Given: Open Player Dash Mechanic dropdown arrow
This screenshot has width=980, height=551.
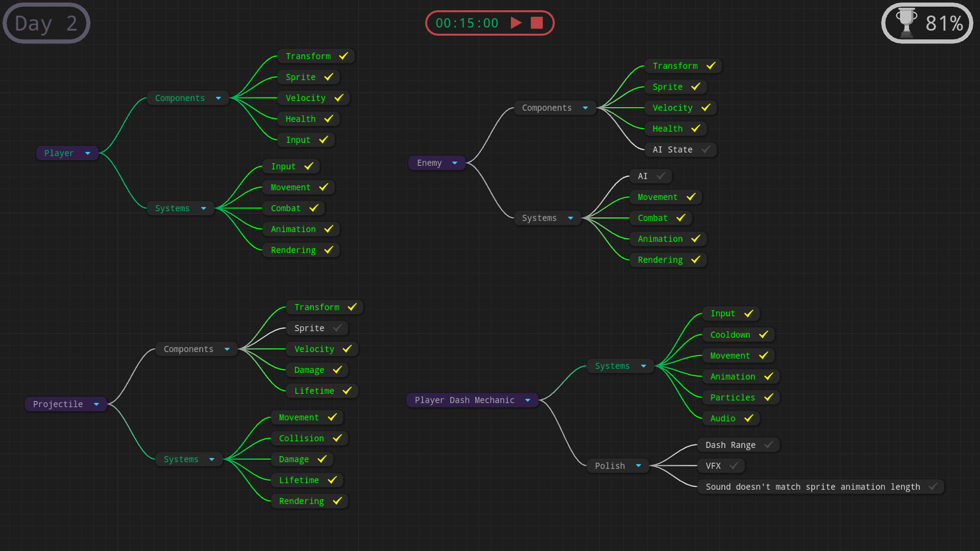Looking at the screenshot, I should 528,400.
